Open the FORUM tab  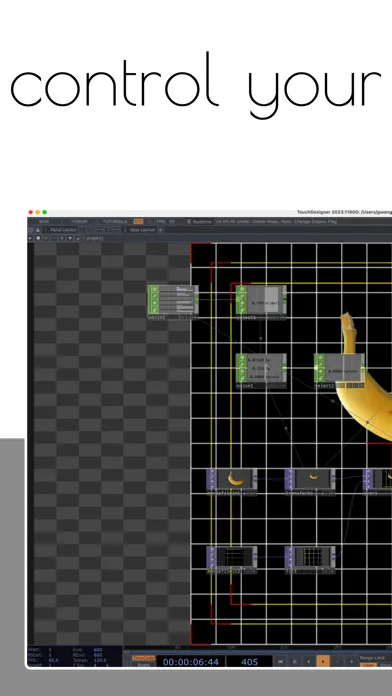[79, 221]
